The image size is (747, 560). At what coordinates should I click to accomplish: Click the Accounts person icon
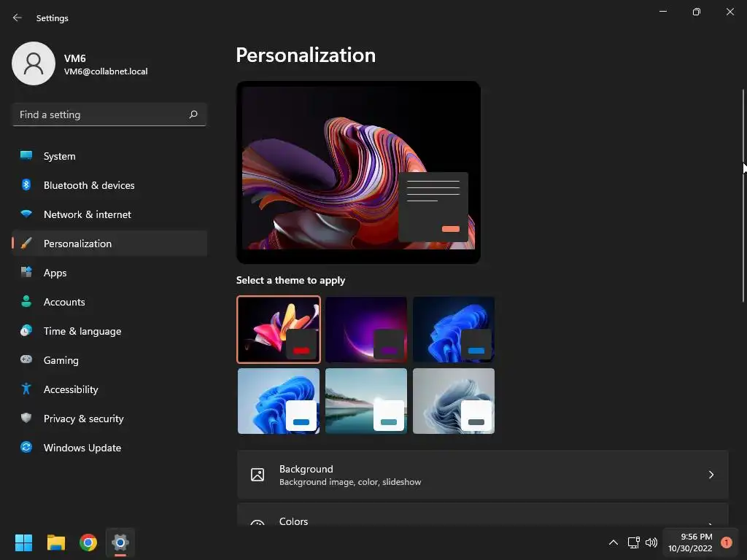(x=26, y=301)
